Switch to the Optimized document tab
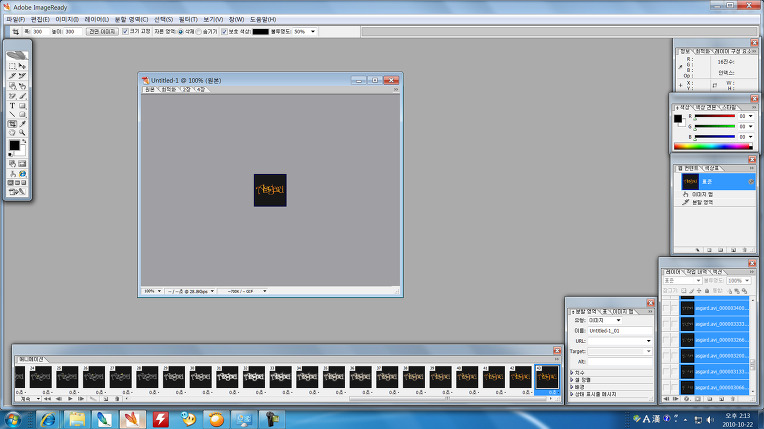 (169, 90)
